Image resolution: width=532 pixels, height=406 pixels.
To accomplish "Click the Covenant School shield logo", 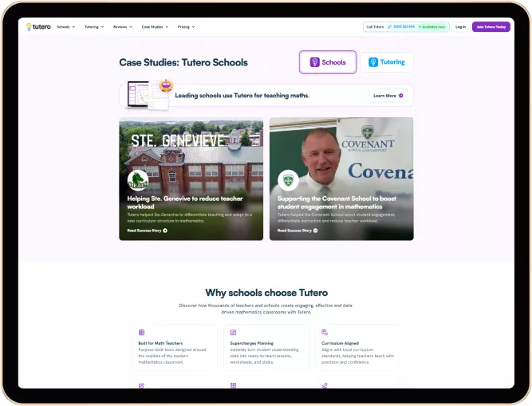I will click(288, 180).
